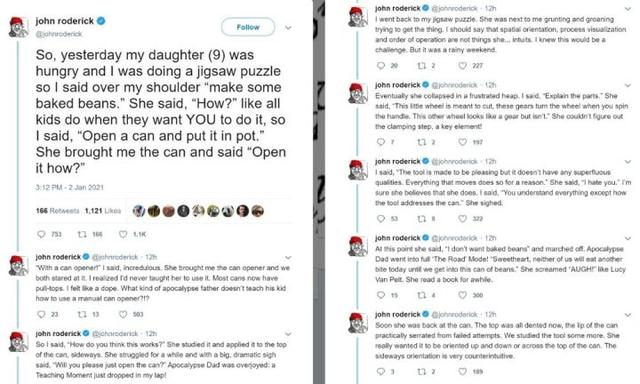Reply to the main baked beans tweet
This screenshot has width=640, height=384.
click(41, 234)
